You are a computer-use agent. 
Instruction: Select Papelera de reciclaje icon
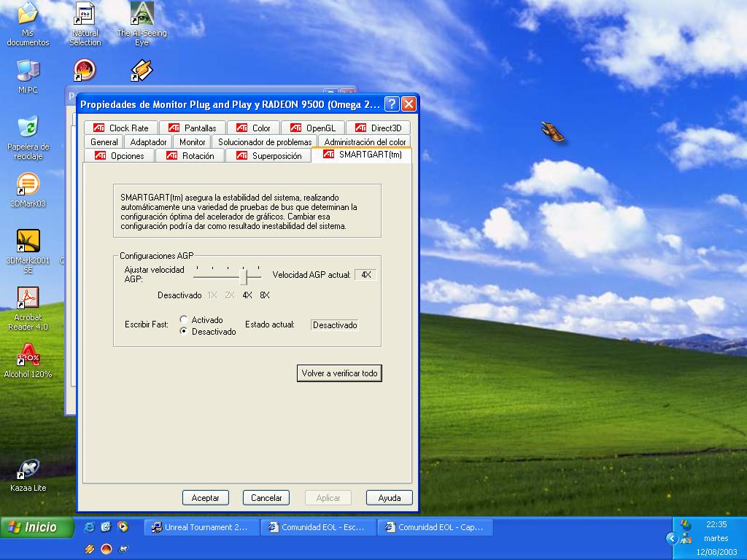pyautogui.click(x=28, y=138)
